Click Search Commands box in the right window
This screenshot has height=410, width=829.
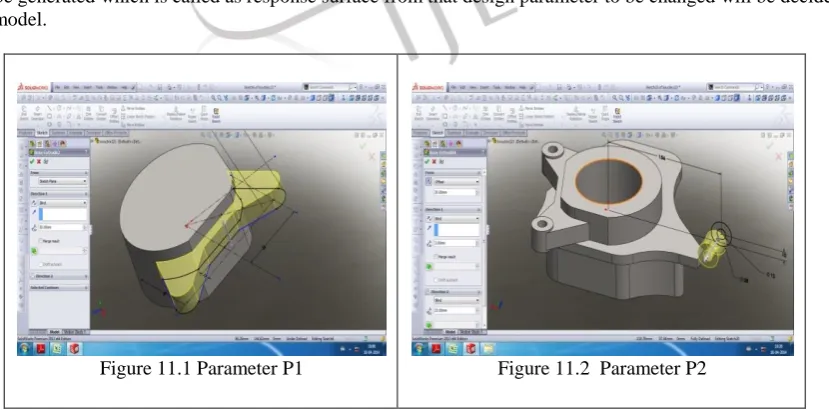click(x=735, y=87)
